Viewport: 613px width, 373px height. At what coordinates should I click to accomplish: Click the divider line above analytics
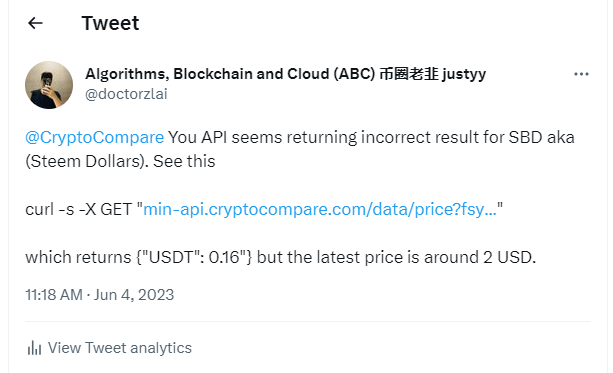[308, 322]
